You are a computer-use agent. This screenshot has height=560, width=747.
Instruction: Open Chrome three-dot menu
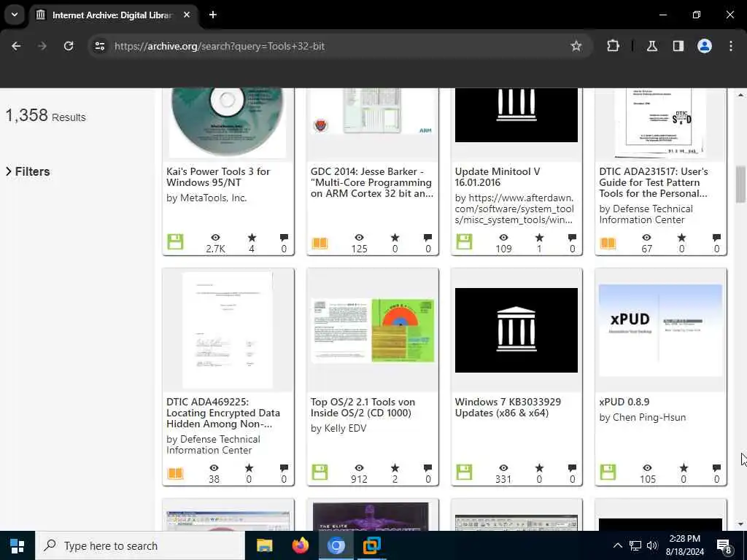[731, 46]
